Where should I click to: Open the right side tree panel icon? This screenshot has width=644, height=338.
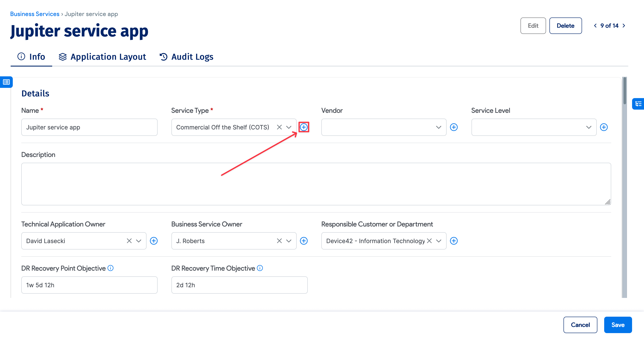click(638, 104)
